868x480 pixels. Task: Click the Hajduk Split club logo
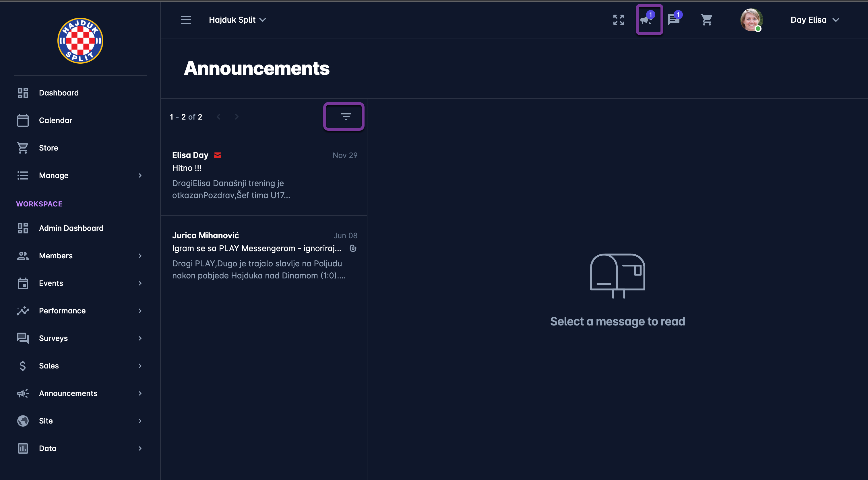coord(80,41)
